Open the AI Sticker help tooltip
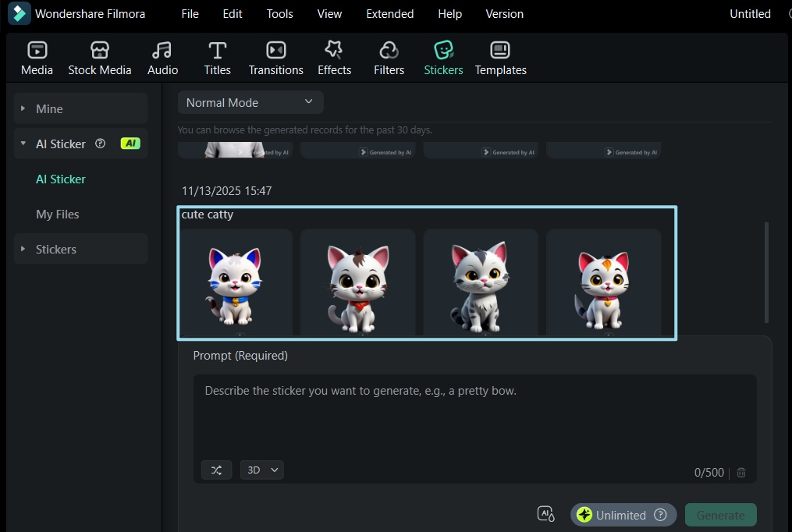Screen dimensions: 792x532 point(100,144)
